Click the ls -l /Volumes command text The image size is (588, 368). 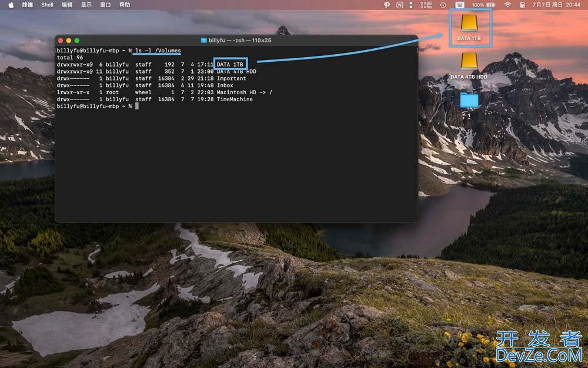tap(158, 50)
